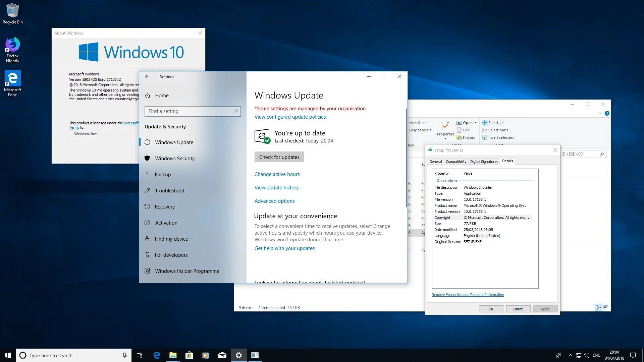Launch Firefox Nightly desktop shortcut

(x=12, y=50)
